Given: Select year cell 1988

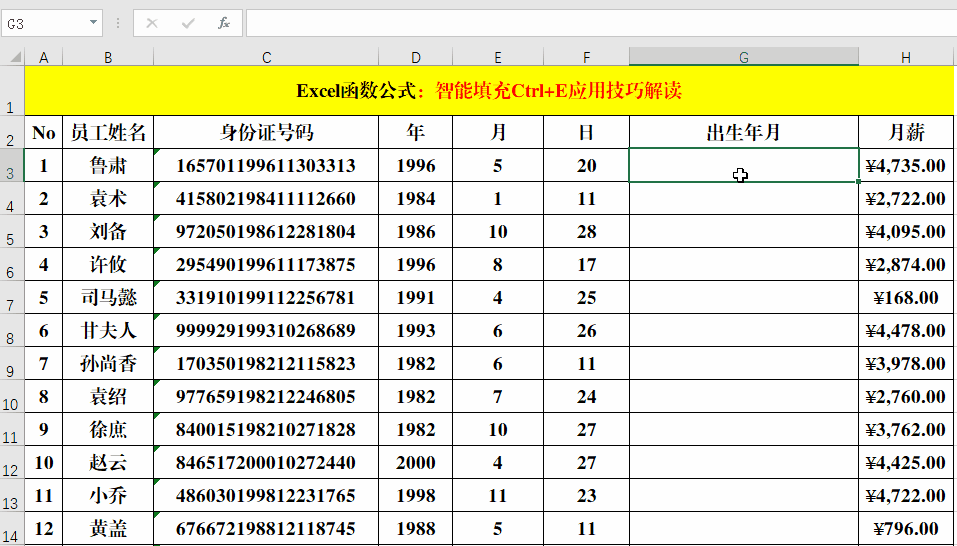Looking at the screenshot, I should coord(416,528).
